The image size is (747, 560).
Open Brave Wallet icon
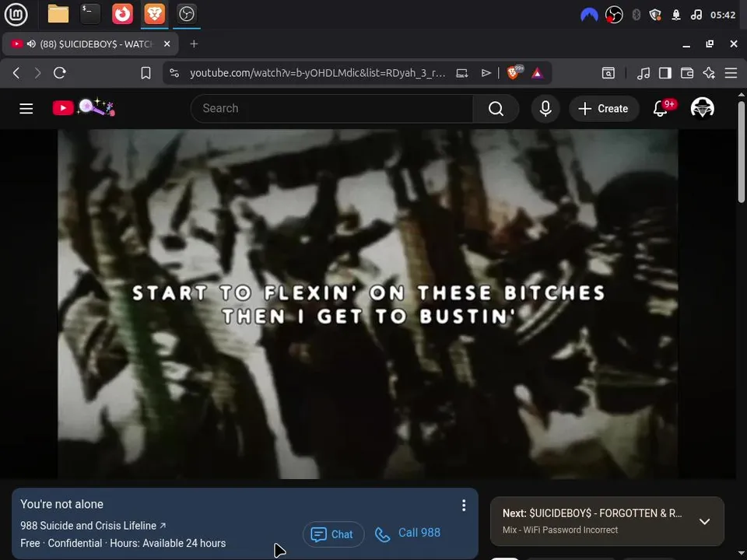687,73
